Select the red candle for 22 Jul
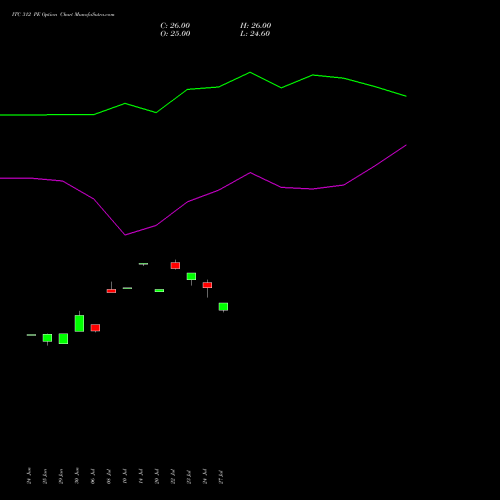This screenshot has width=500, height=500. [175, 265]
